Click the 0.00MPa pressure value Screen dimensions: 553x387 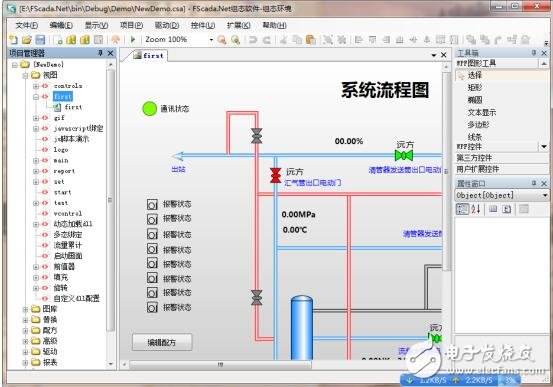point(298,214)
